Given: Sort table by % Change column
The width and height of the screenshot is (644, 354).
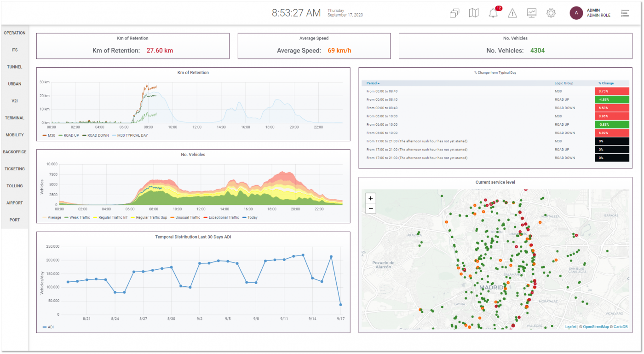Looking at the screenshot, I should point(606,83).
